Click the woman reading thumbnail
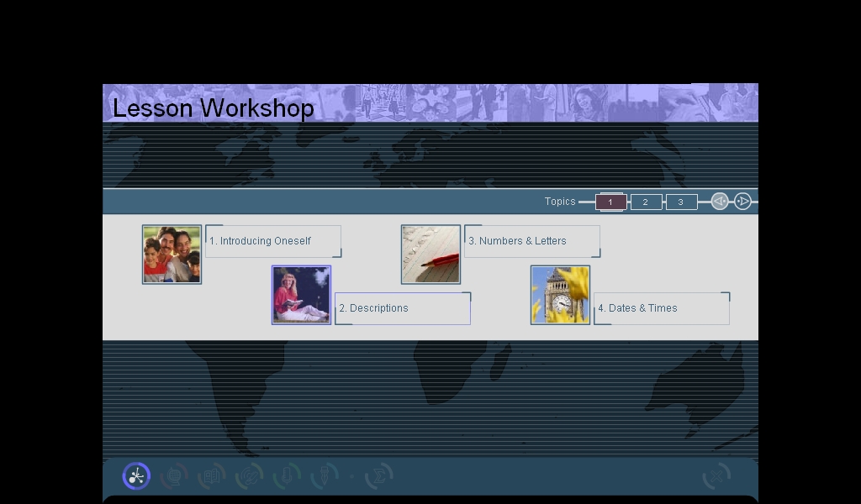This screenshot has width=861, height=504. pos(301,295)
